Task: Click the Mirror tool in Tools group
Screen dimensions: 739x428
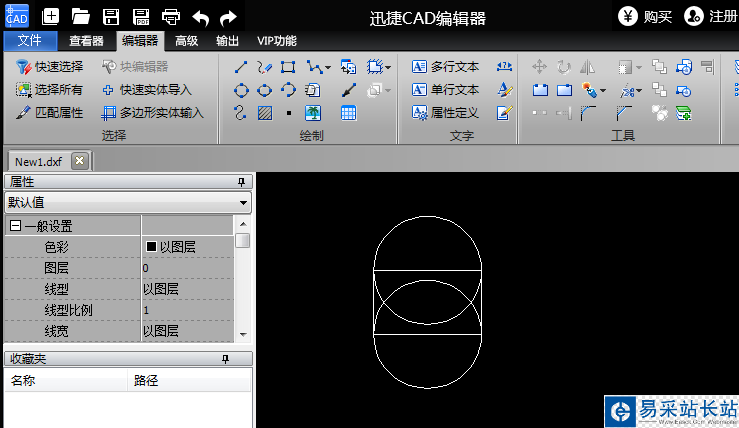Action: (x=587, y=67)
